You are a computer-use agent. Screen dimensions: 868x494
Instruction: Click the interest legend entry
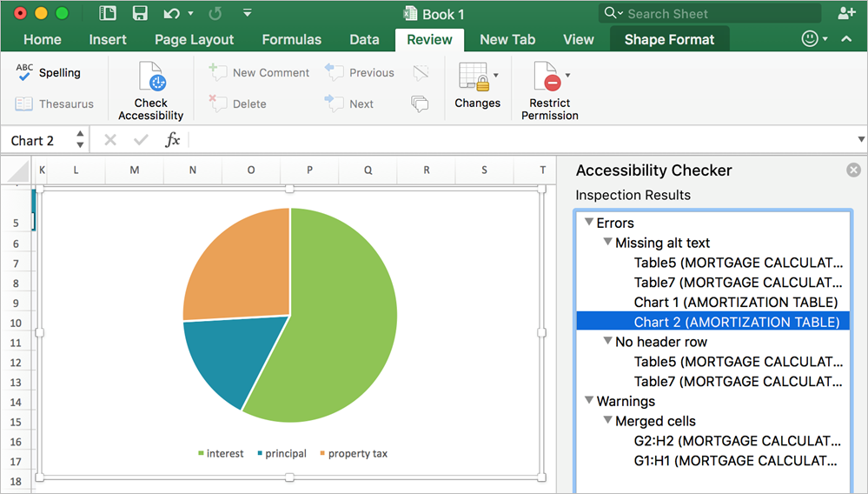pos(221,454)
